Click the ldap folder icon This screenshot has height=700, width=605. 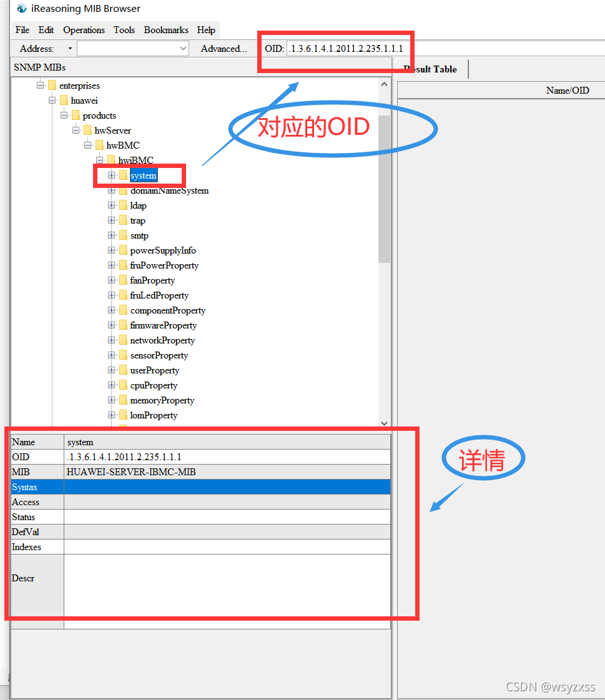pyautogui.click(x=123, y=205)
